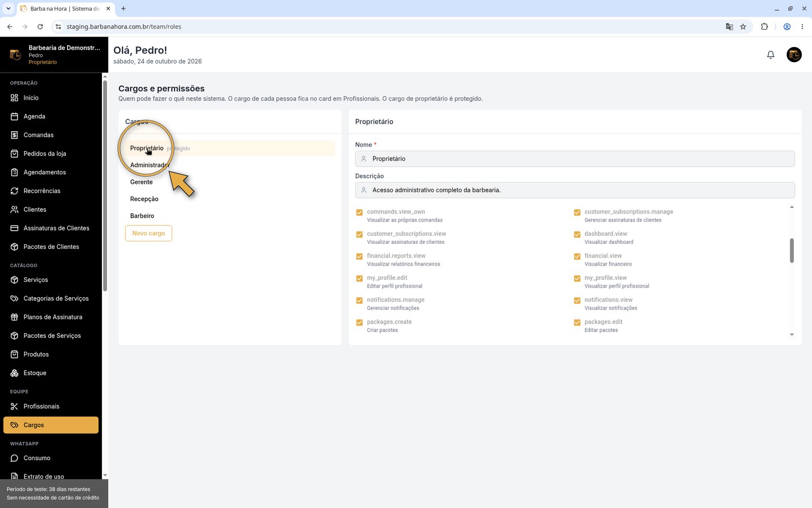The image size is (812, 508).
Task: Toggle the commands.view_own checkbox
Action: pos(359,212)
